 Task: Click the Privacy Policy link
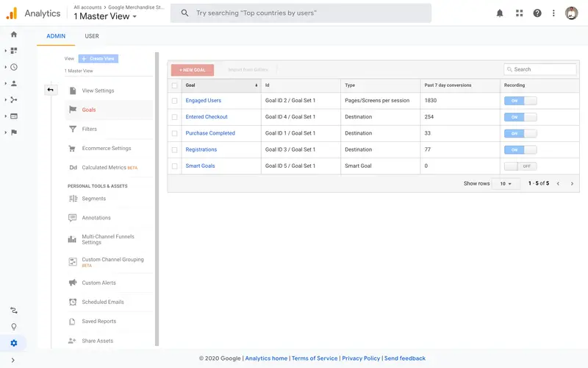point(361,358)
